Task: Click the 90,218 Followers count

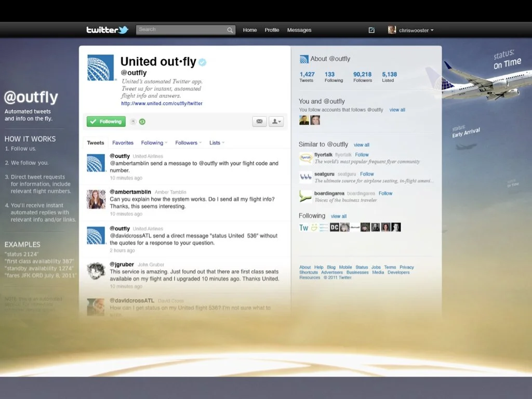Action: pos(362,77)
